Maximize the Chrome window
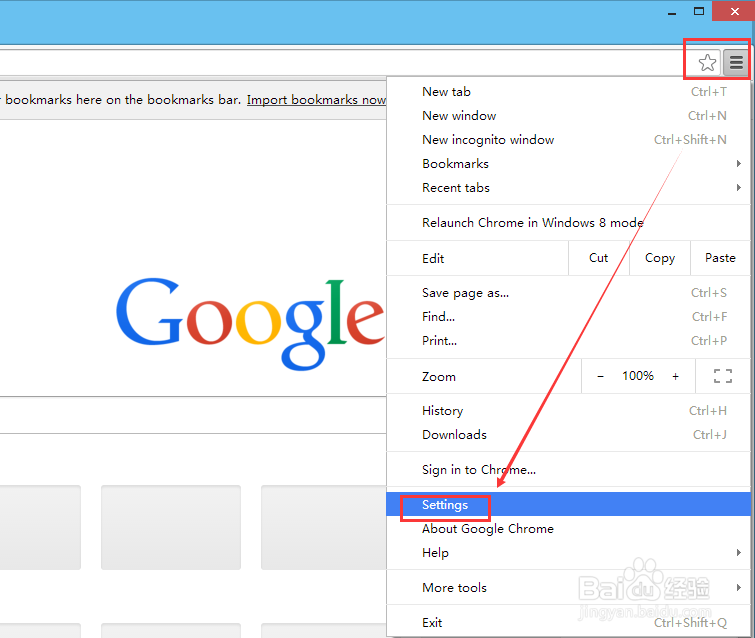This screenshot has height=638, width=755. [x=699, y=11]
